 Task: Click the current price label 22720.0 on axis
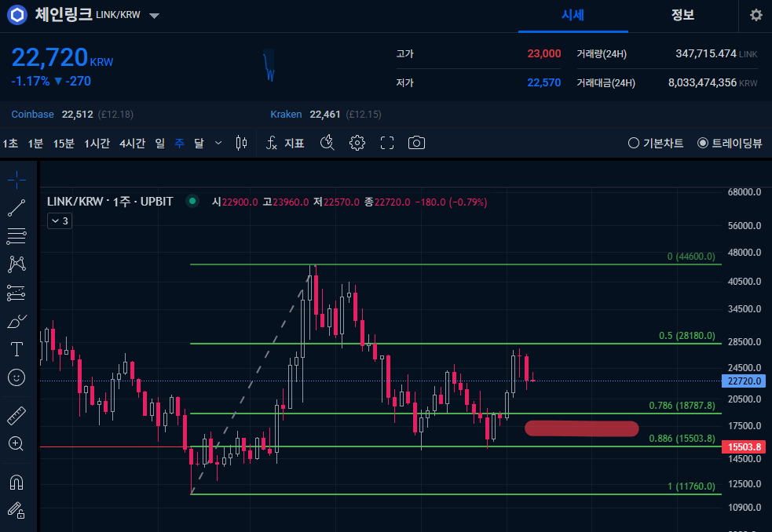coord(744,381)
